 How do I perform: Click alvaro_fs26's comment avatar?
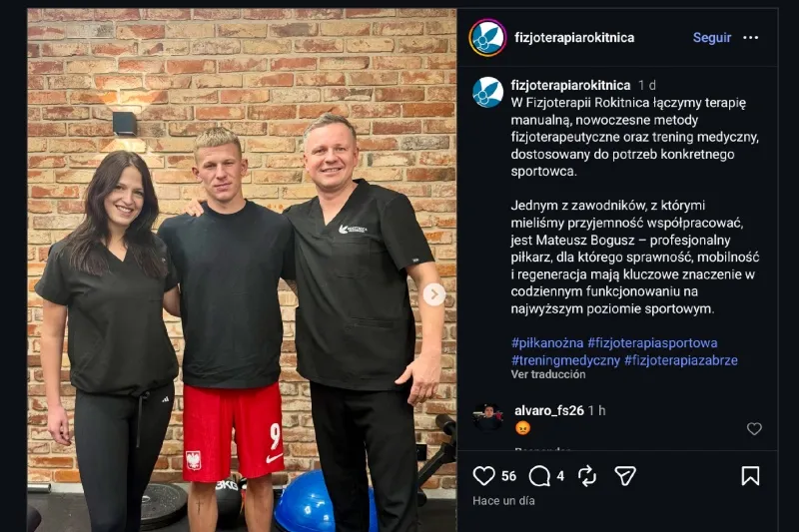coord(487,417)
